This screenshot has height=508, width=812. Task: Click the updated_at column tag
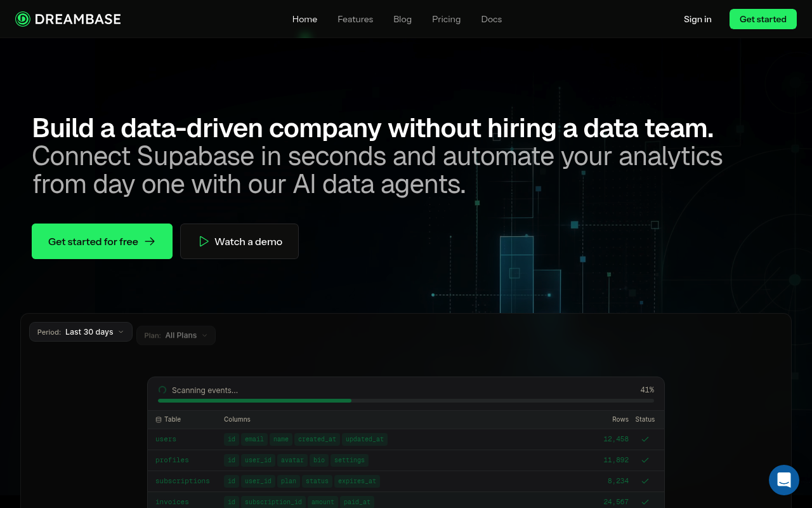(365, 439)
